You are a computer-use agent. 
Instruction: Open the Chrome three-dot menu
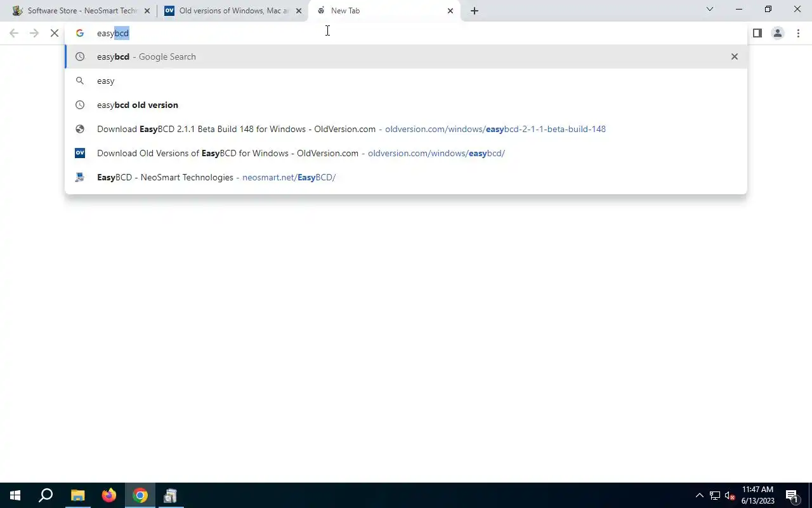(798, 33)
